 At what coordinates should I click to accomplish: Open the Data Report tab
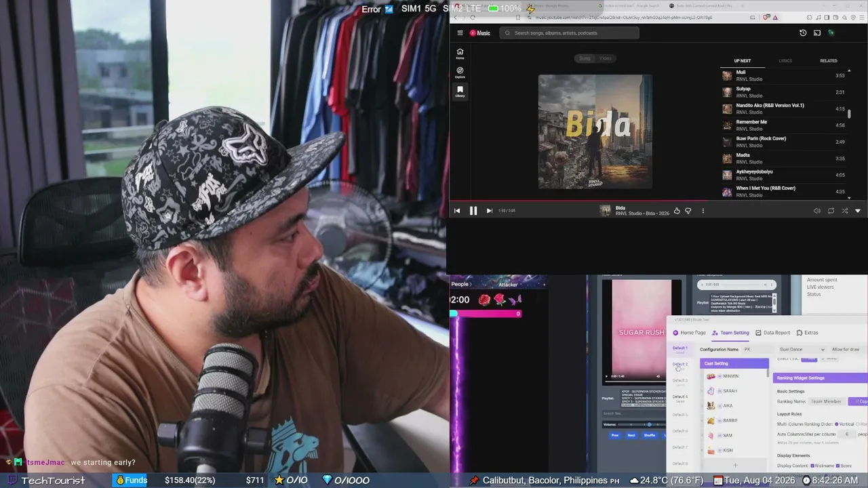click(x=772, y=333)
